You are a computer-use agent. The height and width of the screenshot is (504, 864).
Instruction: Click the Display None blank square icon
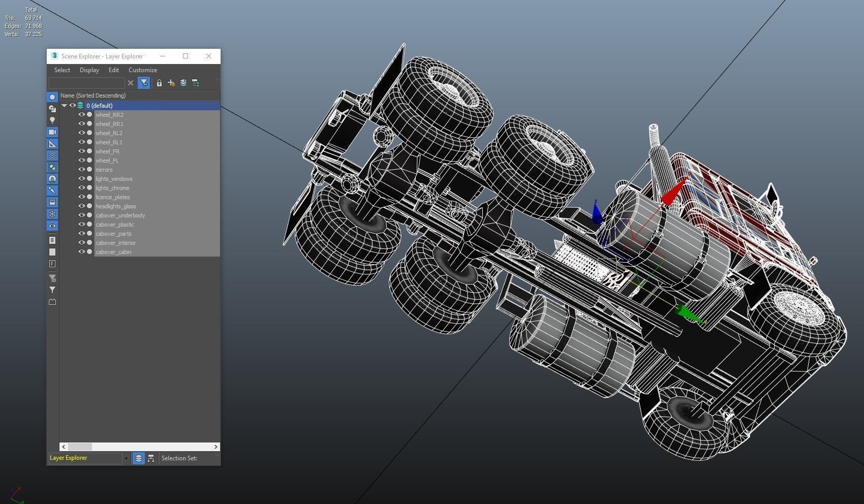pyautogui.click(x=52, y=252)
